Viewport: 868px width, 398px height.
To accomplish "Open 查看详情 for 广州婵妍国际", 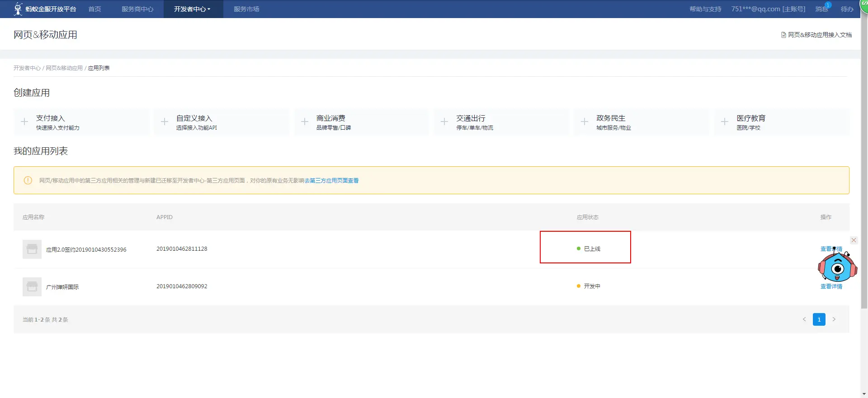I will click(x=831, y=286).
